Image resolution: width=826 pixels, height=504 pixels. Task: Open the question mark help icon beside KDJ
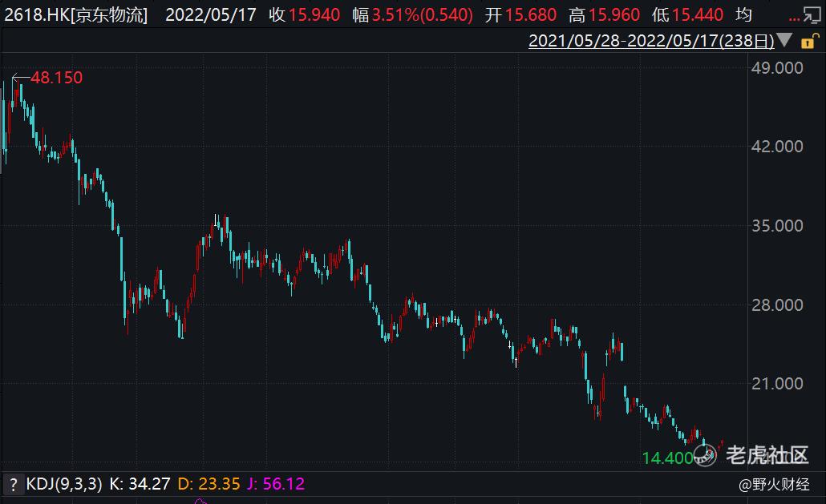pos(14,483)
